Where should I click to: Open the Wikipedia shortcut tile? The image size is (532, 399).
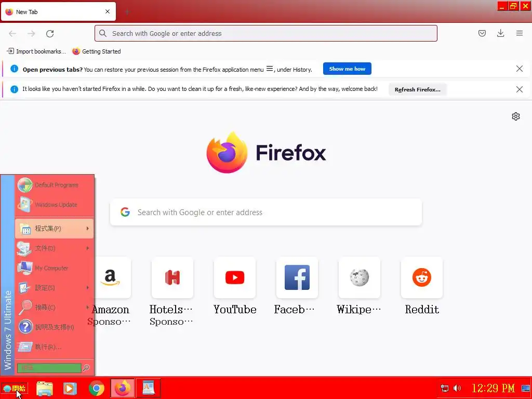pos(360,277)
